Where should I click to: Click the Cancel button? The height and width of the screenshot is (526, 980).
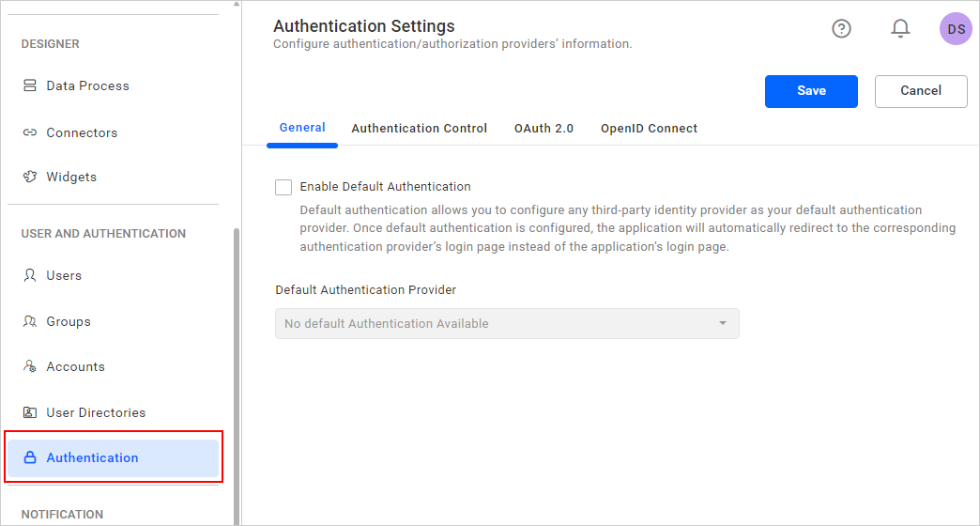pos(921,91)
